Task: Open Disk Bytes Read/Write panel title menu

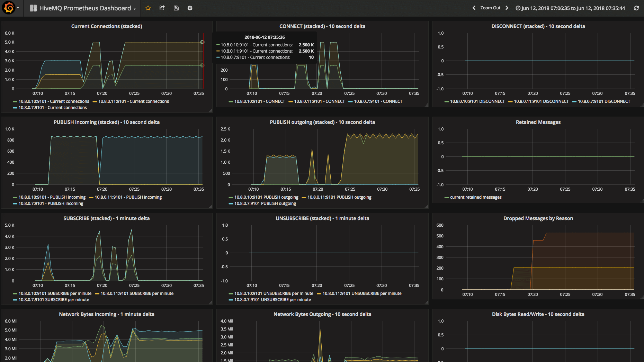Action: coord(538,314)
